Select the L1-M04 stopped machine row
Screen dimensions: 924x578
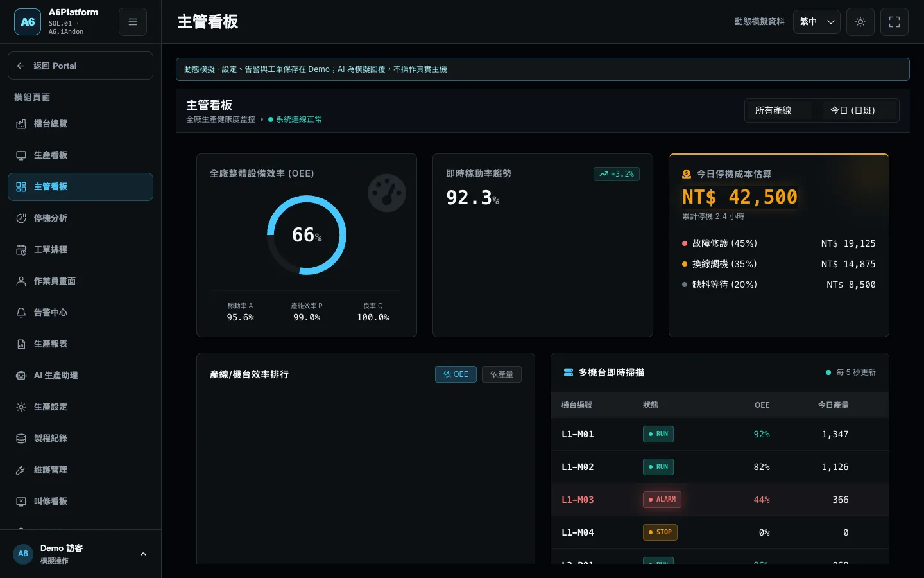pyautogui.click(x=720, y=532)
